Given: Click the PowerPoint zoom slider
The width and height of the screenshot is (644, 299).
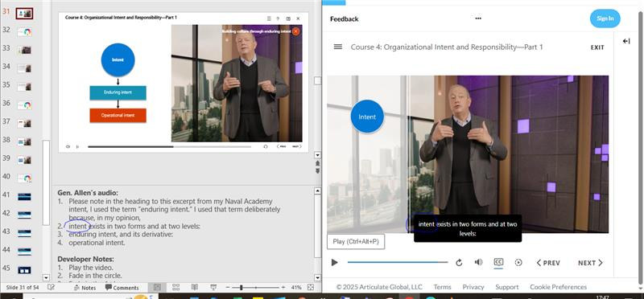Looking at the screenshot, I should (x=255, y=288).
